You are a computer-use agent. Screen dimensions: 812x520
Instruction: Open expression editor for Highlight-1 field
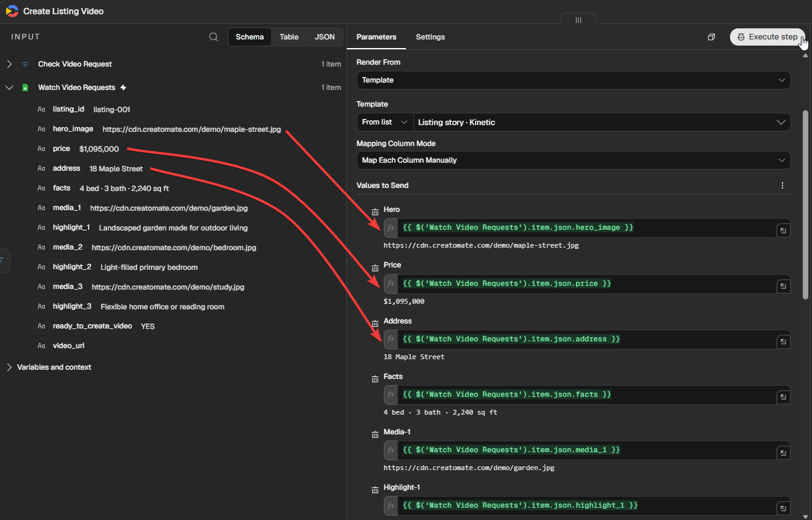(x=783, y=508)
